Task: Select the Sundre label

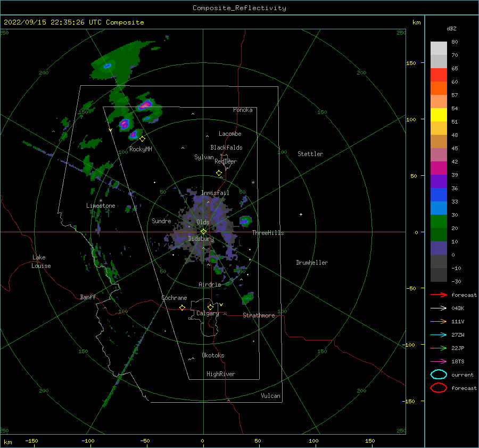Action: point(161,221)
